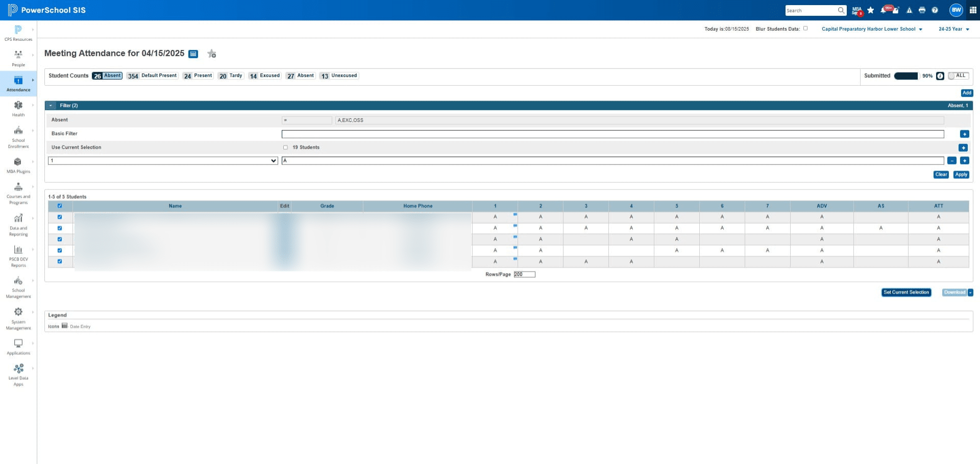This screenshot has height=464, width=980.
Task: Click the Apply filter button
Action: coord(961,174)
